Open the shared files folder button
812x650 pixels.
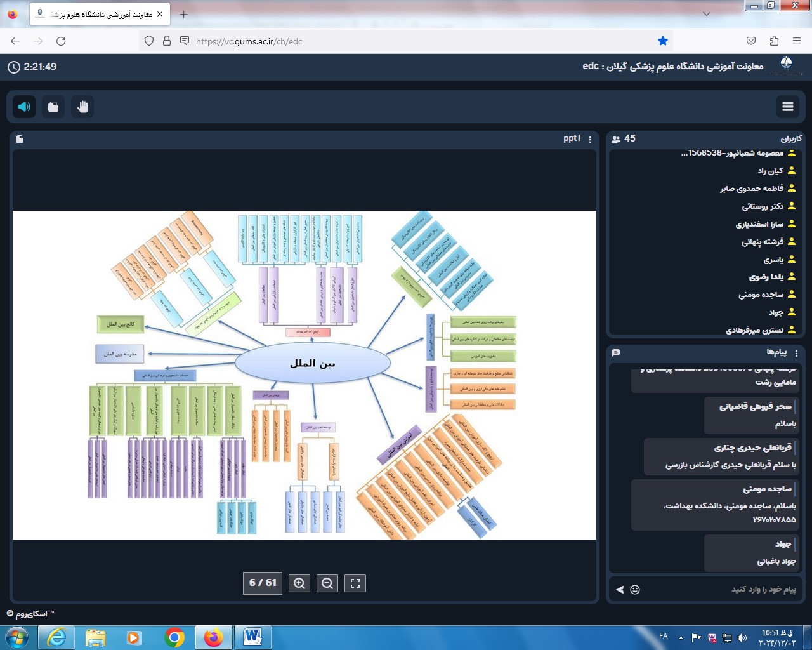tap(53, 107)
